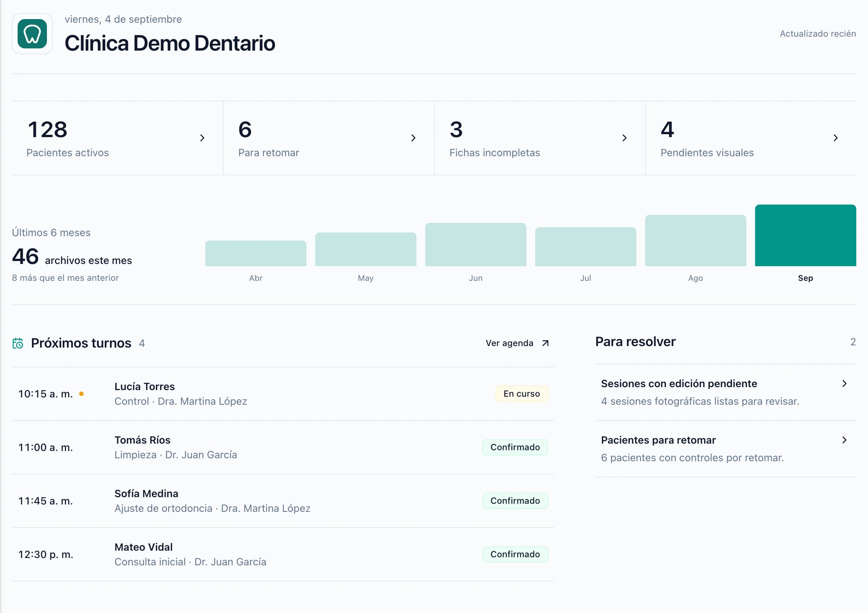This screenshot has width=868, height=613.
Task: Open the calendar icon beside Próximos turnos
Action: [18, 344]
